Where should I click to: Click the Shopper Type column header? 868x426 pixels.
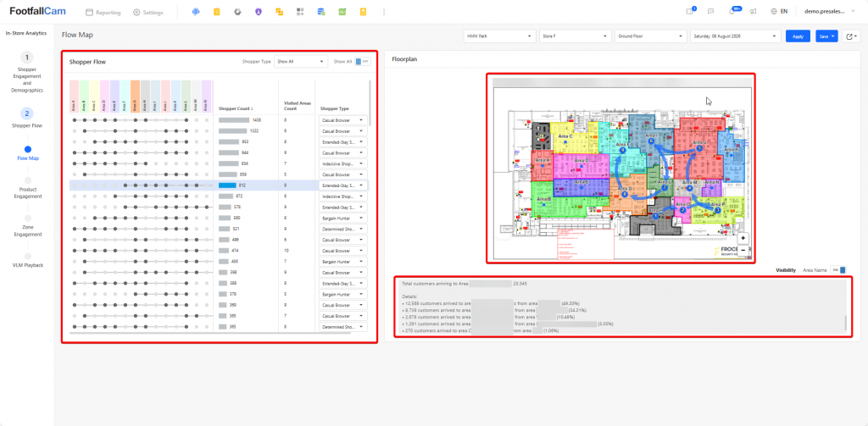334,108
